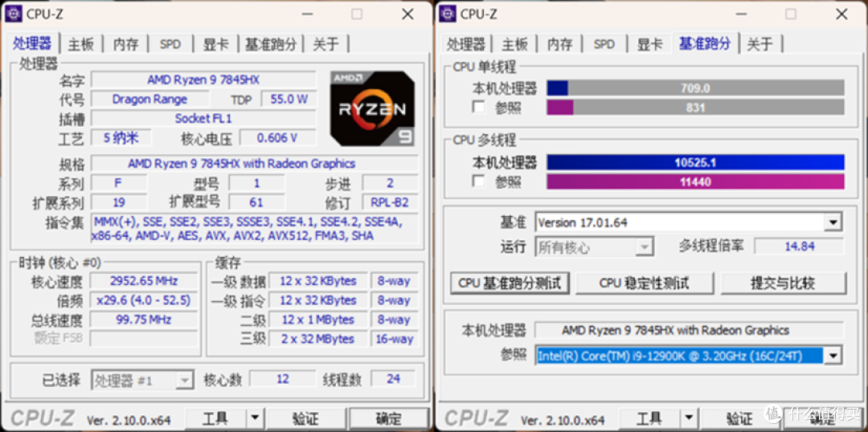This screenshot has height=432, width=868.
Task: Click 线程数 value 24
Action: click(x=394, y=379)
